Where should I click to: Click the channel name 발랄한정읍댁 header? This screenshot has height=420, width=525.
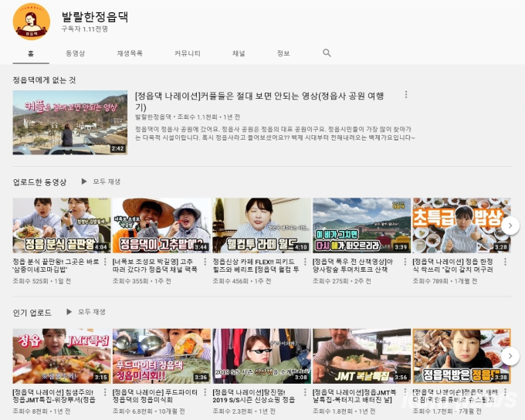pos(95,16)
